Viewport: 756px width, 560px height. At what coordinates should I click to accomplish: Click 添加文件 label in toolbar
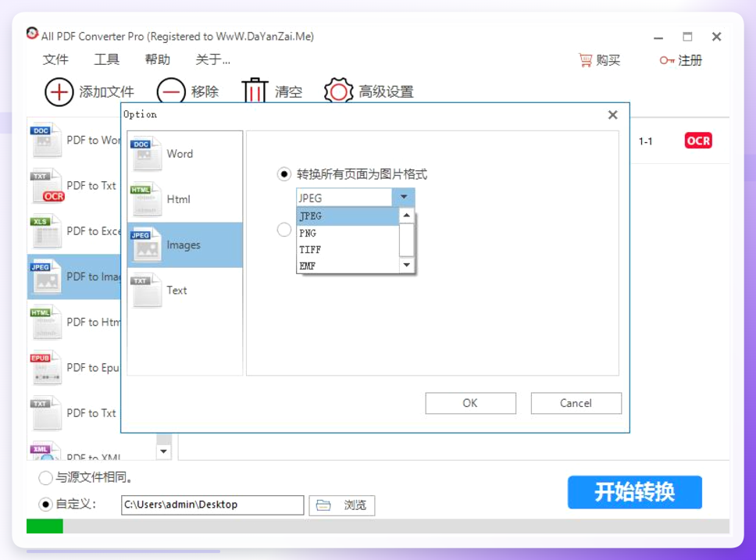(x=106, y=91)
